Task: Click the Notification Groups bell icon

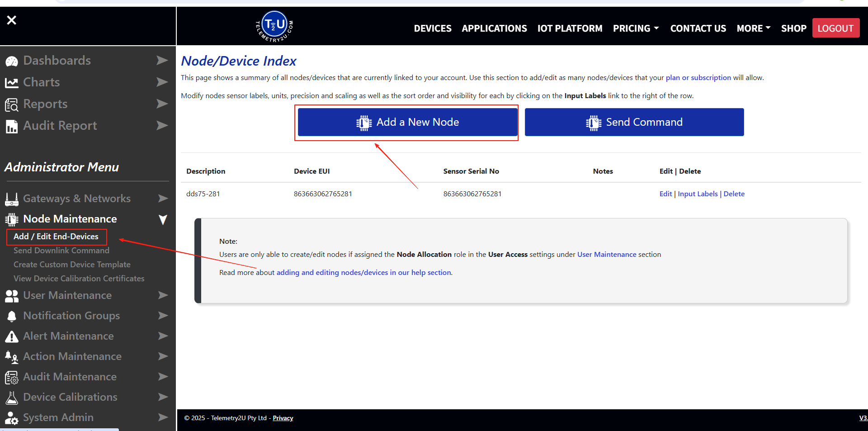Action: coord(12,317)
